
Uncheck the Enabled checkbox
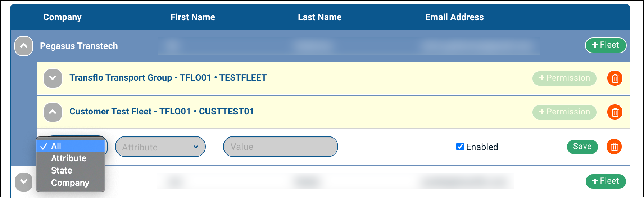click(x=460, y=147)
